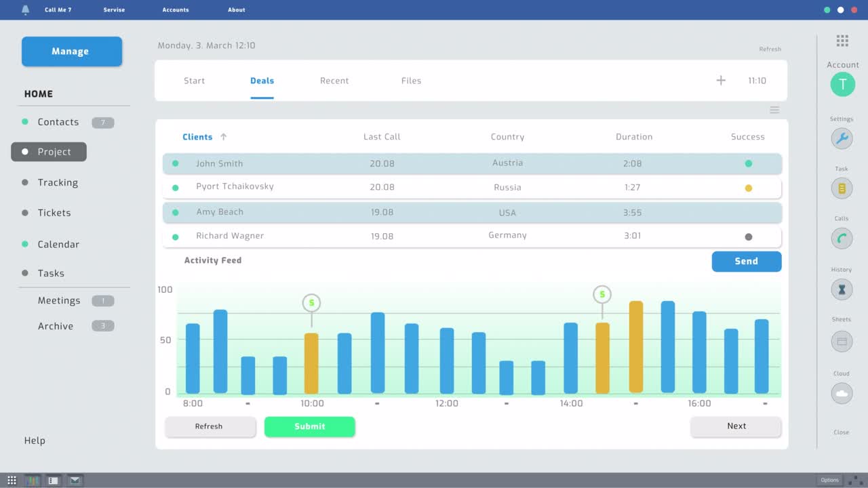Reverse the Clients sort order arrow

pos(223,136)
